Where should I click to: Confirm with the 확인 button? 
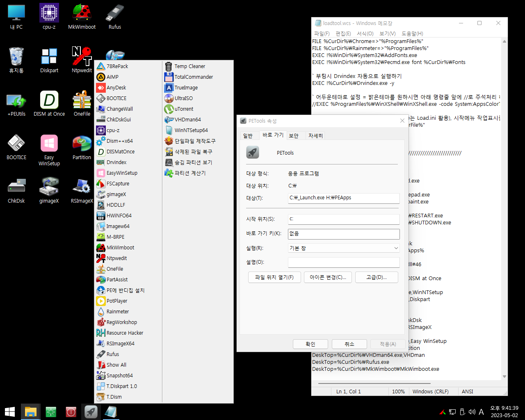310,344
